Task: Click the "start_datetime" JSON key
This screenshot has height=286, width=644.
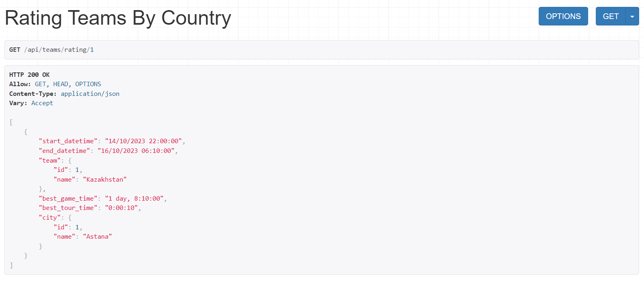Action: (x=68, y=141)
